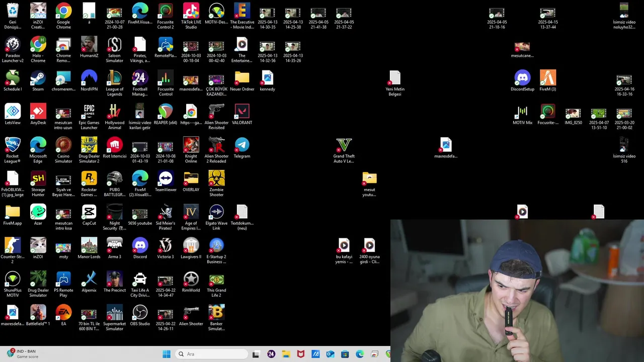Open the Telegram desktop shortcut

[242, 147]
